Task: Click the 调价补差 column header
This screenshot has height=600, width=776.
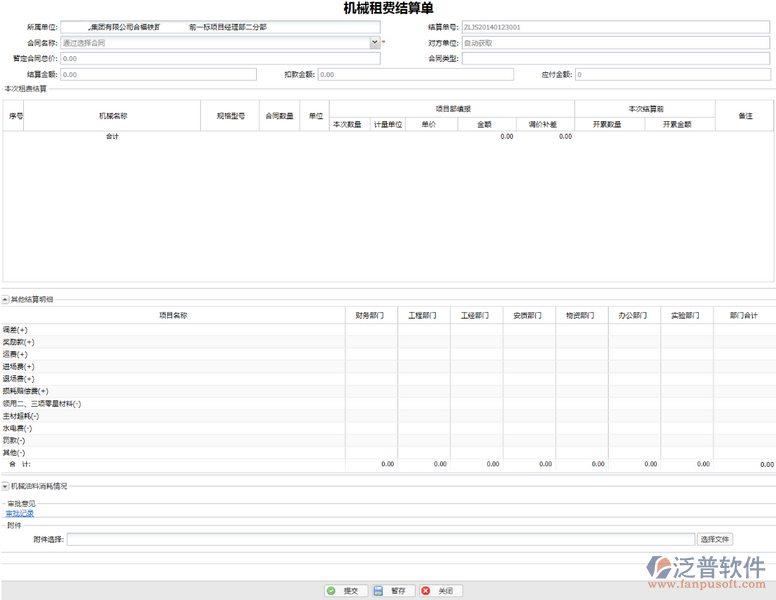Action: tap(545, 124)
